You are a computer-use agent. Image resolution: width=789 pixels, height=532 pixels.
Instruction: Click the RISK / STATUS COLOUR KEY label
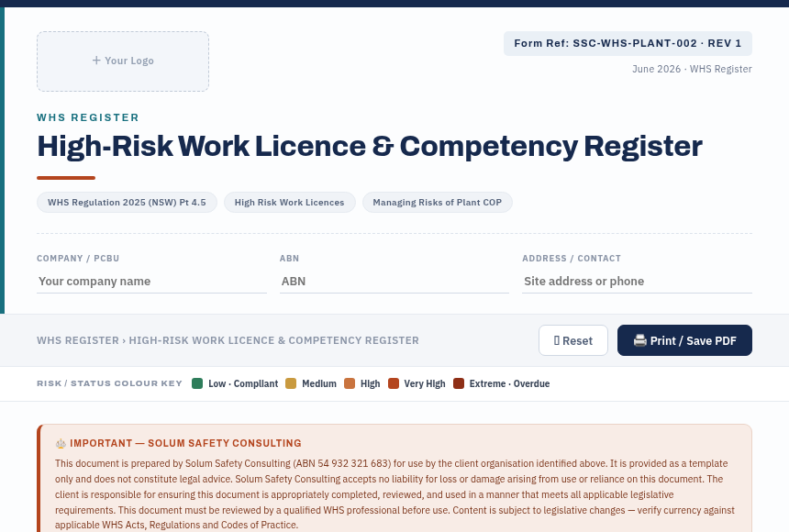point(109,383)
